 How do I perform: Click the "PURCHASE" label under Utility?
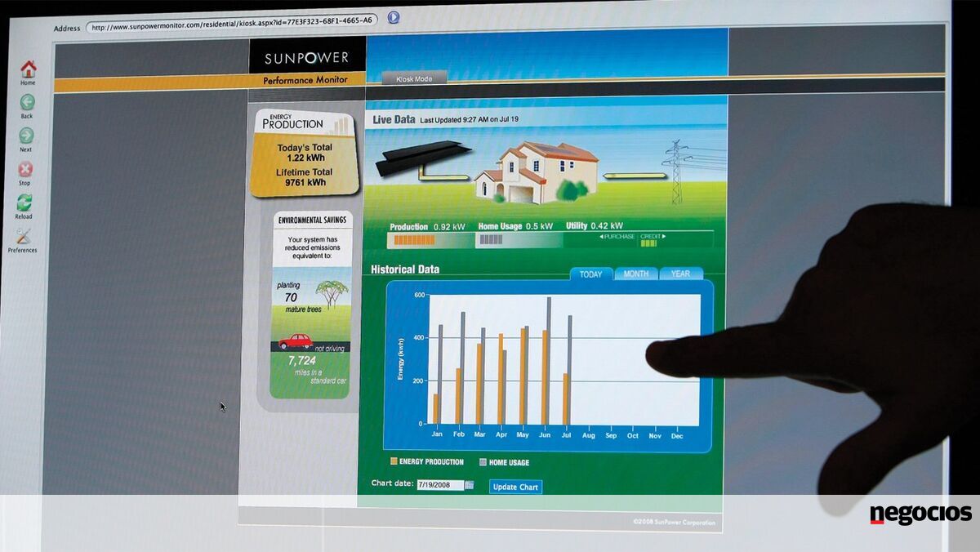617,236
